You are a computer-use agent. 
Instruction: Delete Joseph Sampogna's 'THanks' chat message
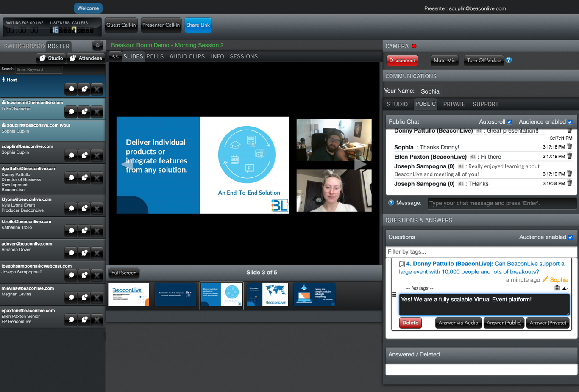570,183
